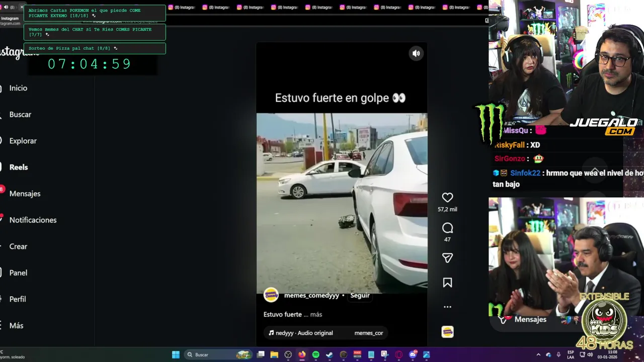The height and width of the screenshot is (362, 644).
Task: Open Crear in the sidebar
Action: pos(18,246)
